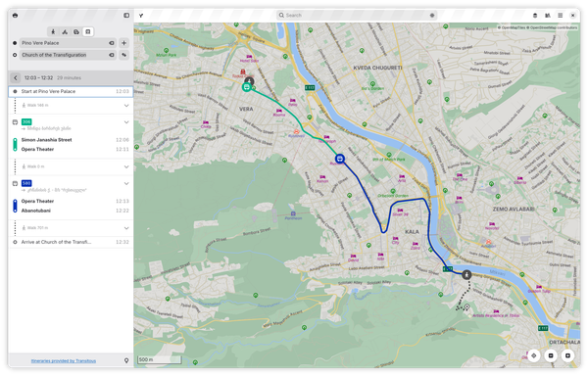
Task: Click the 500 m scale bar
Action: click(x=159, y=360)
